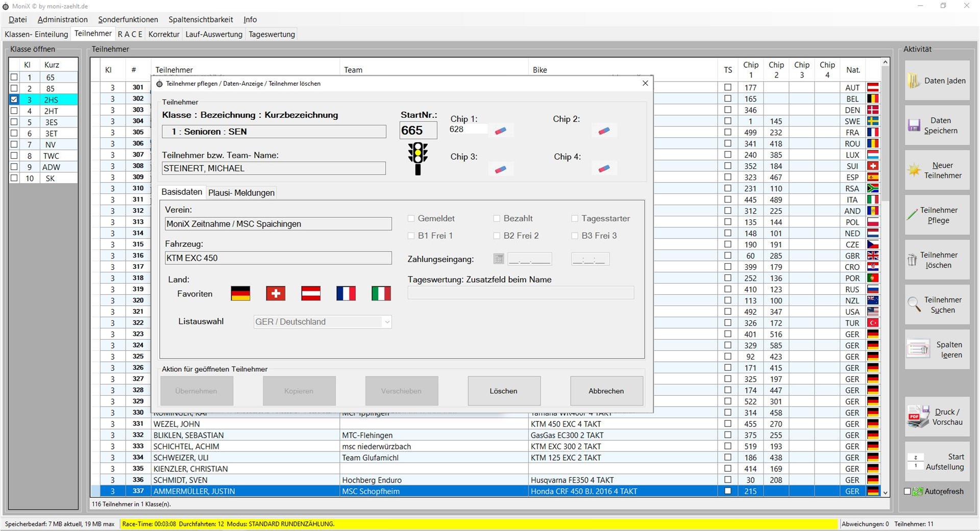
Task: Click the SWE flag in row 304
Action: (x=873, y=121)
